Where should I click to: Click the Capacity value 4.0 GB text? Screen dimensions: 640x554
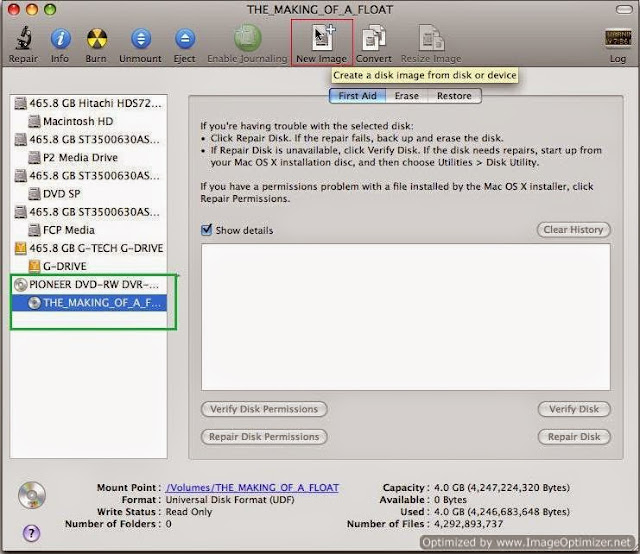click(502, 488)
